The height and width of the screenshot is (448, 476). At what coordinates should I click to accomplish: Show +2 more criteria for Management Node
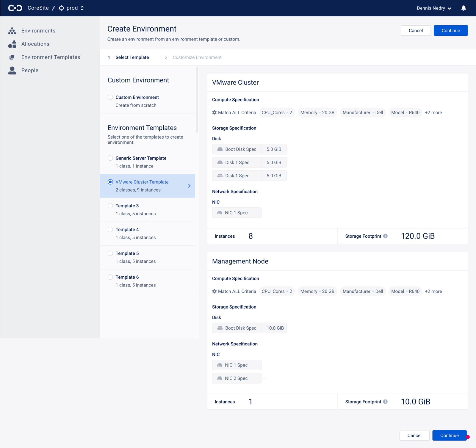click(433, 292)
